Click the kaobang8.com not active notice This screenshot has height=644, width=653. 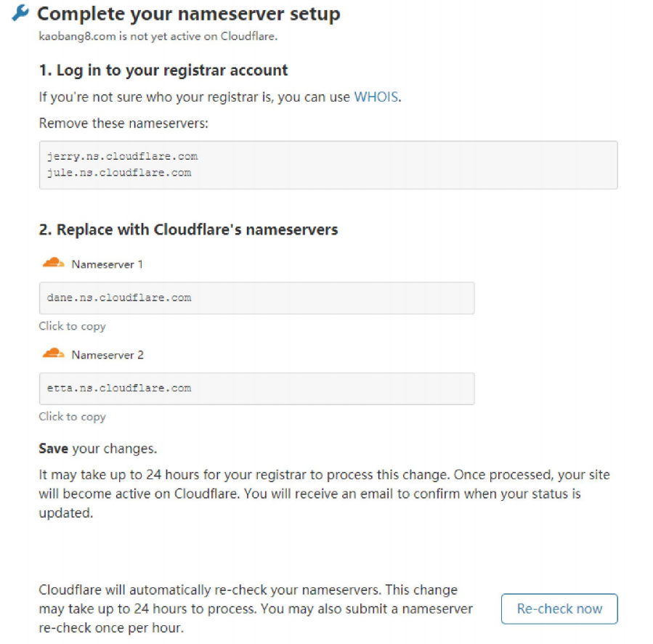(158, 36)
